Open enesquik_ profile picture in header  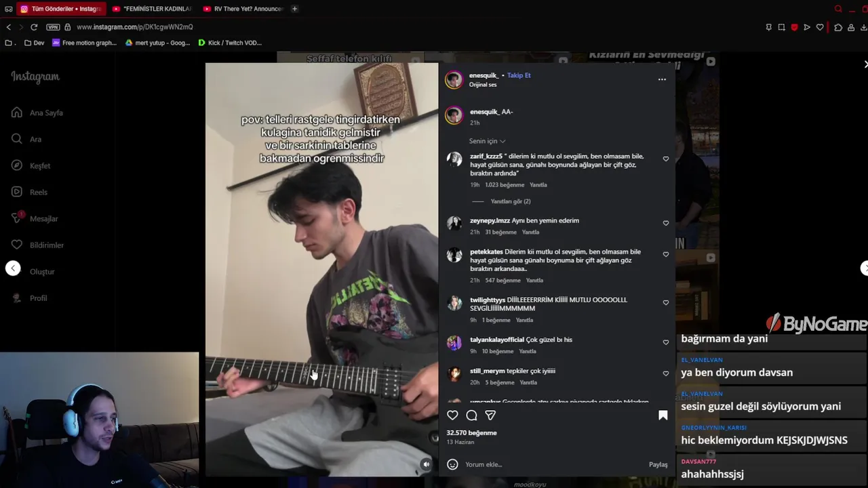coord(454,79)
